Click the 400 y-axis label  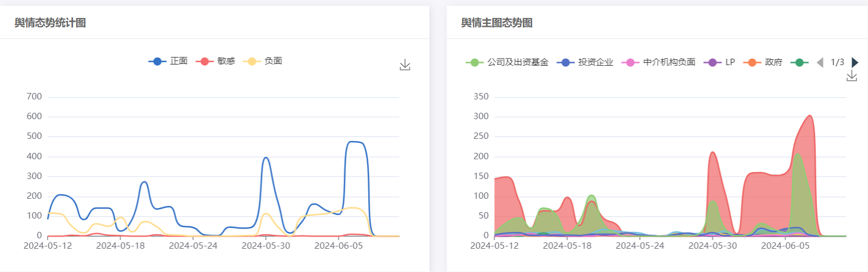tap(34, 156)
